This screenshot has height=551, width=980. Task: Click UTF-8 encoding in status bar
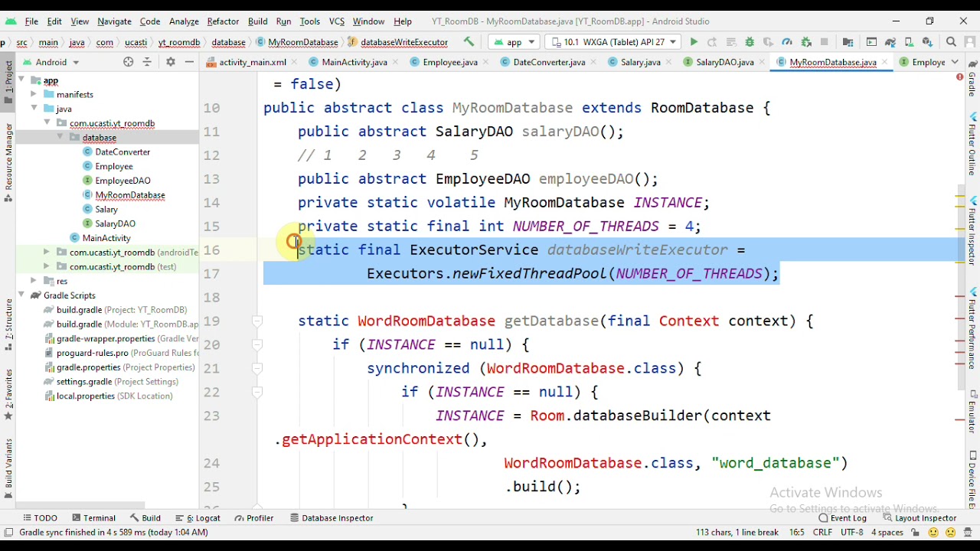(851, 533)
